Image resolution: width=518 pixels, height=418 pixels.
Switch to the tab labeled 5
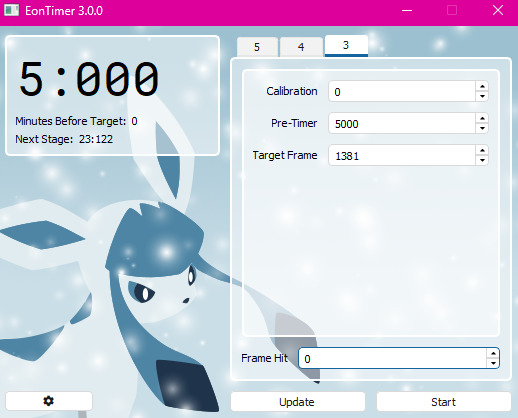(257, 47)
